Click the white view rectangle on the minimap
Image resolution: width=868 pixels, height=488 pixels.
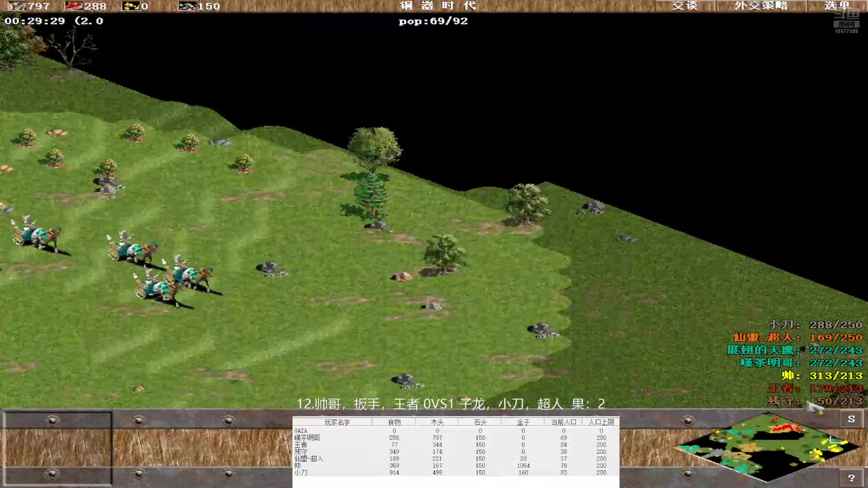pyautogui.click(x=837, y=440)
